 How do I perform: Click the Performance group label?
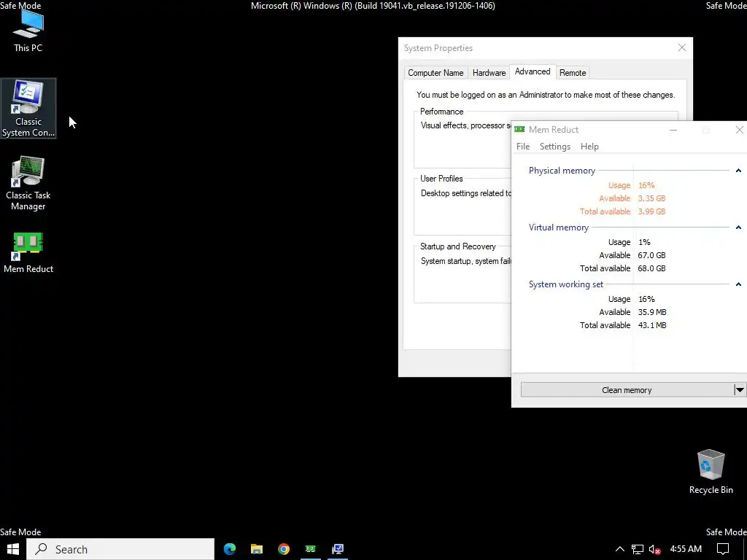[x=441, y=112]
